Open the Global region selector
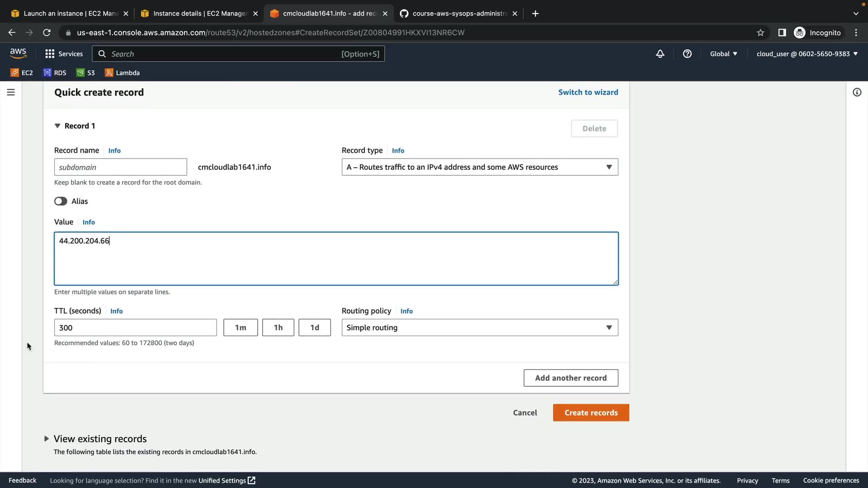 pyautogui.click(x=723, y=54)
